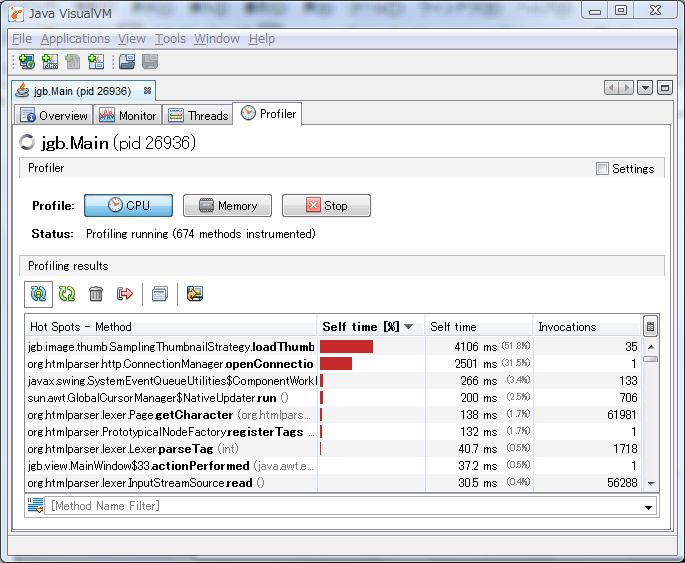Click the Add JMX Connection toolbar icon
The image size is (685, 563).
[50, 62]
